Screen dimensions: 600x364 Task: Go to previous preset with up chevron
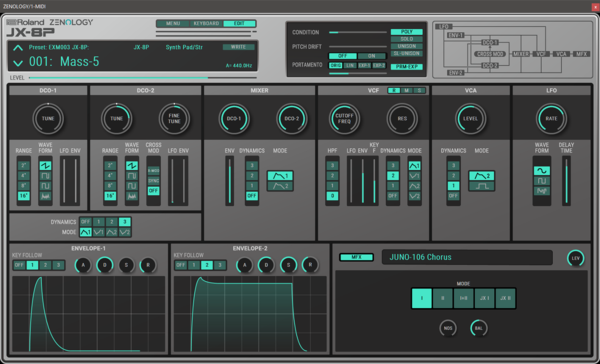[x=18, y=48]
